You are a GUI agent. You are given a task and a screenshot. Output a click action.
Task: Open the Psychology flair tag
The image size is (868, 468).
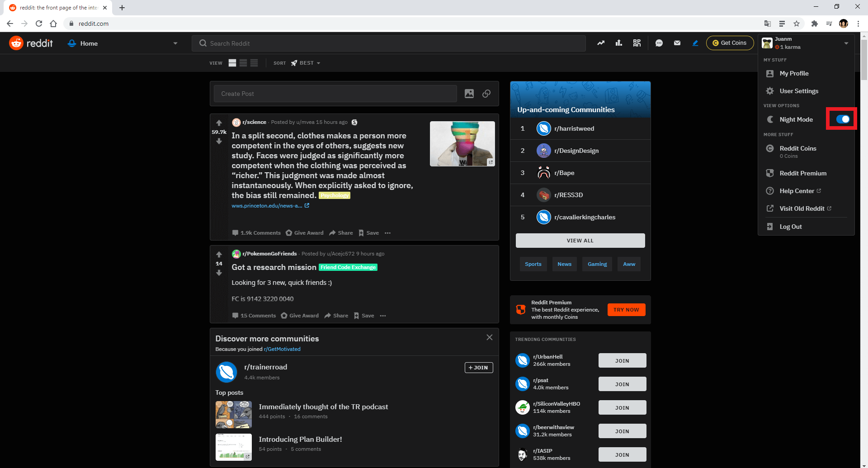coord(335,195)
